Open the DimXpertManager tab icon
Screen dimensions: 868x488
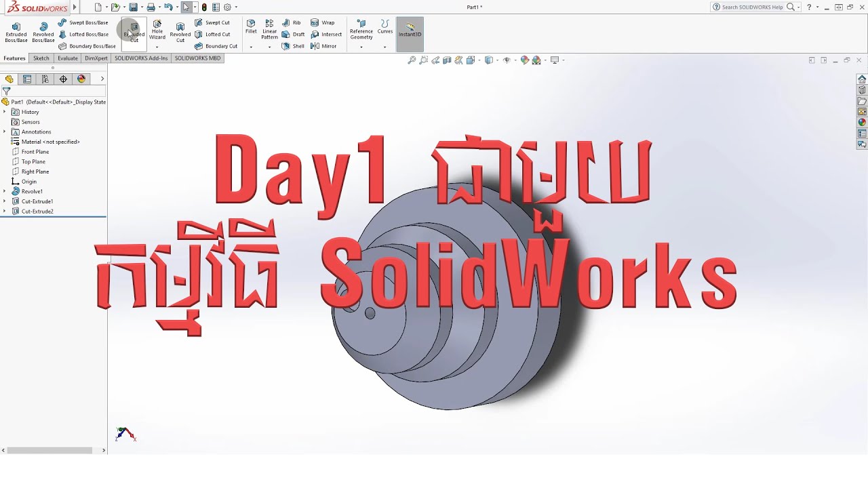point(64,79)
